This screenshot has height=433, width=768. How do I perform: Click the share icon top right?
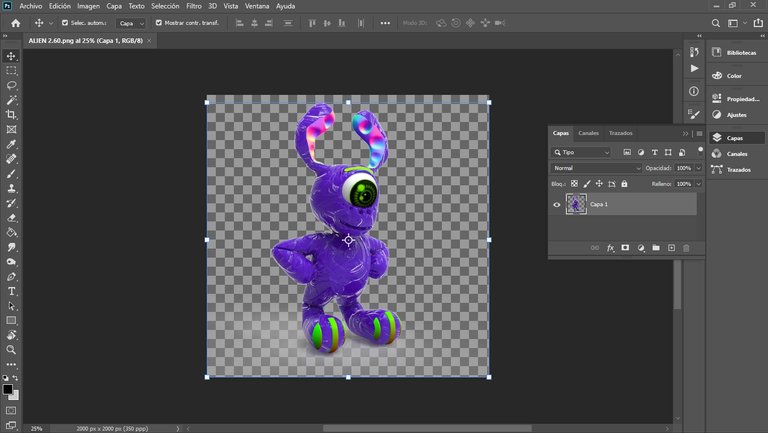[758, 23]
